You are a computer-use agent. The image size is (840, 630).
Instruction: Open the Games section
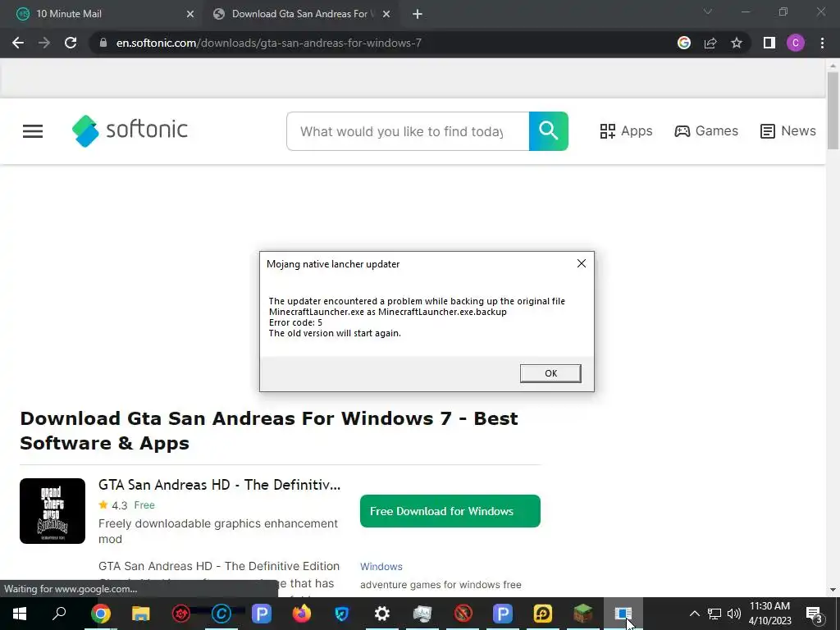click(706, 131)
